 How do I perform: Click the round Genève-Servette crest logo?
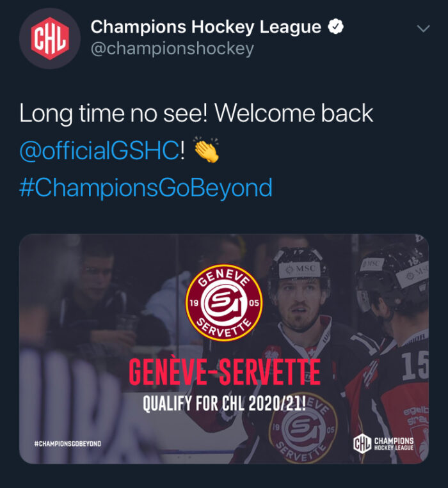[x=223, y=303]
